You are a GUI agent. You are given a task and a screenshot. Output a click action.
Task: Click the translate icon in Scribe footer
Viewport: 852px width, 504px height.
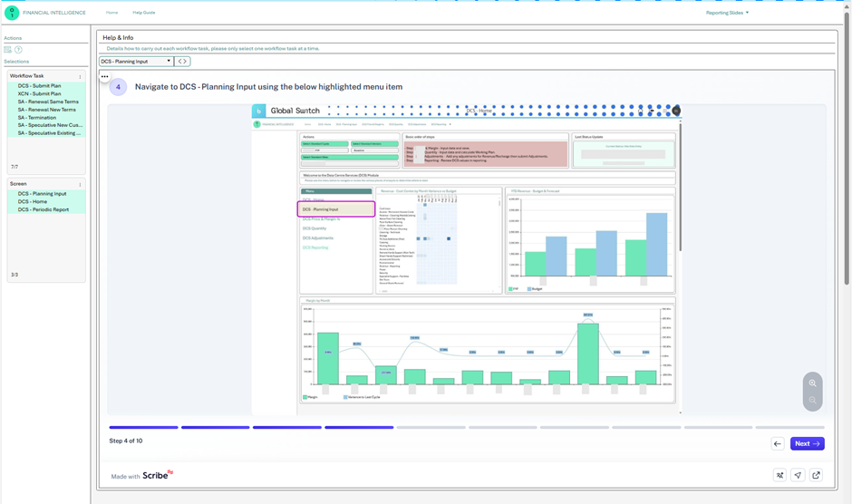(779, 475)
